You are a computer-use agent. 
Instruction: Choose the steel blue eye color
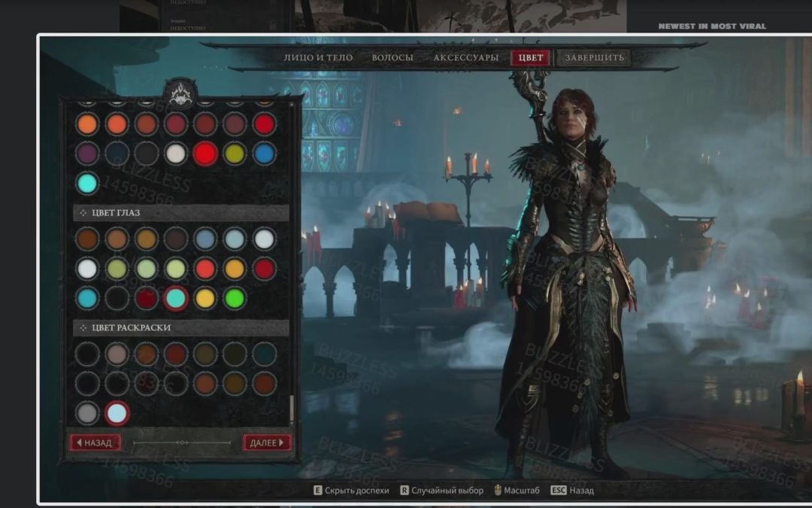[x=205, y=239]
